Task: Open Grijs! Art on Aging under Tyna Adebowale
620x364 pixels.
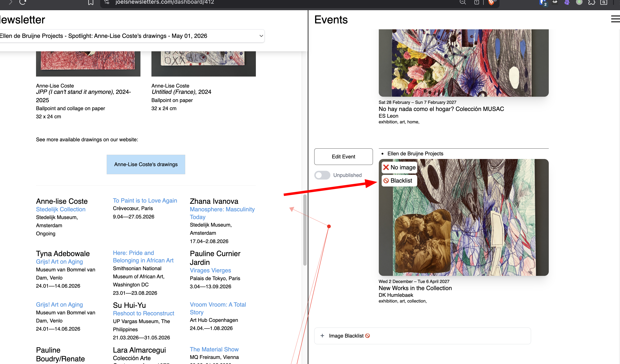Action: 60,262
